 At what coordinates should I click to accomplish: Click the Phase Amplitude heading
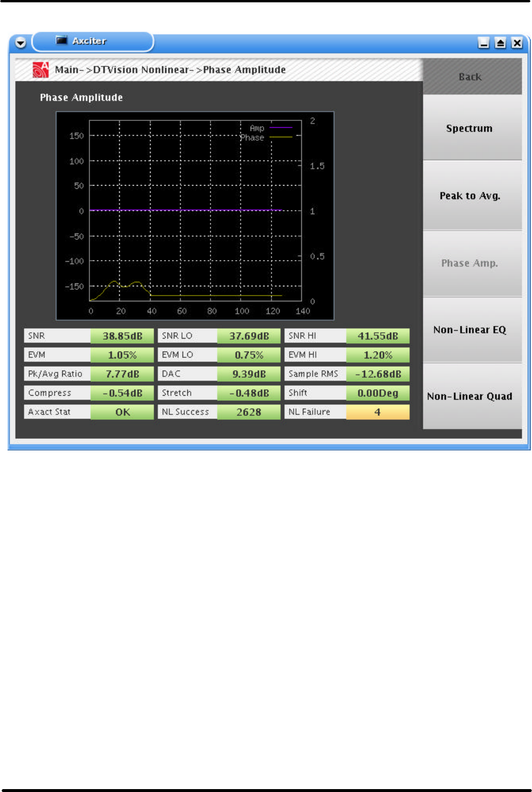81,98
